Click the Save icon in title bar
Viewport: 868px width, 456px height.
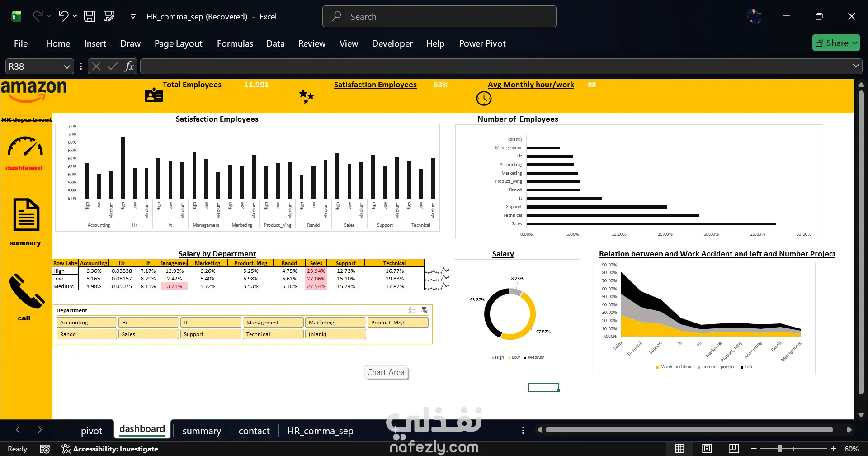[x=90, y=16]
